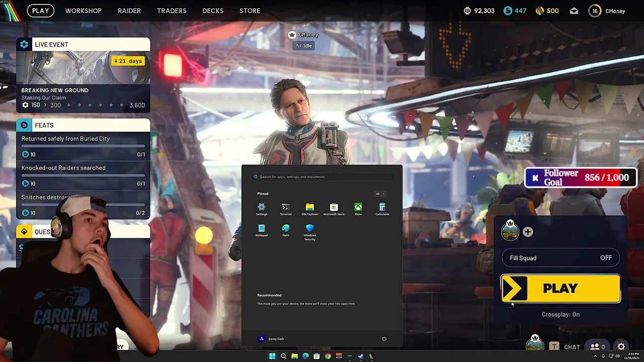Click the Windows Start button on taskbar

point(272,356)
